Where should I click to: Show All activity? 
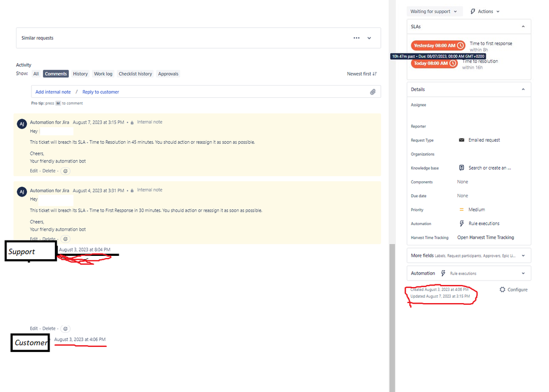[x=36, y=74]
